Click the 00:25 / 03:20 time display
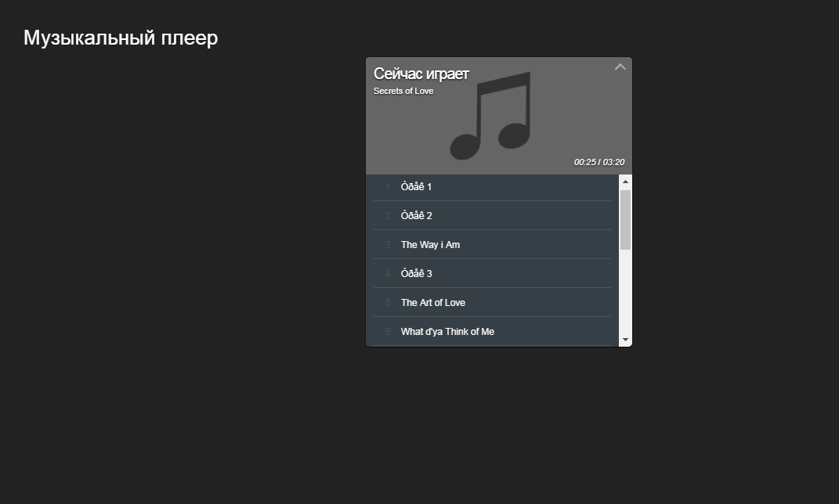 click(x=599, y=163)
